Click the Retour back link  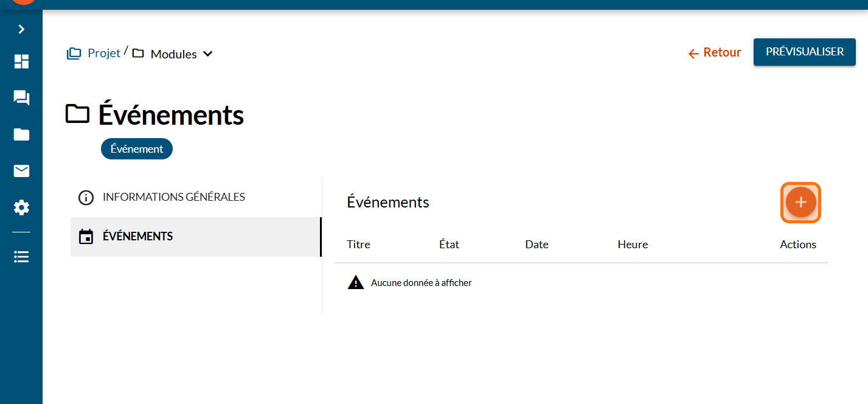click(715, 53)
